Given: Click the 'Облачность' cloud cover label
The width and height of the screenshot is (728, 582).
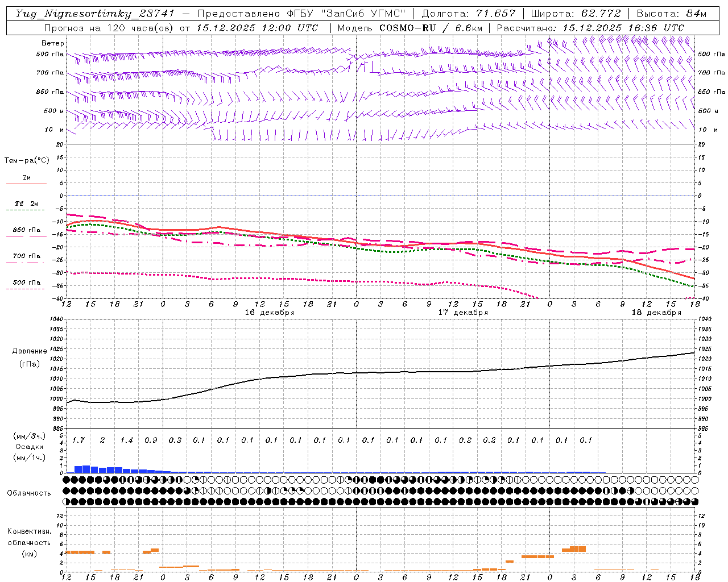Looking at the screenshot, I should [29, 493].
